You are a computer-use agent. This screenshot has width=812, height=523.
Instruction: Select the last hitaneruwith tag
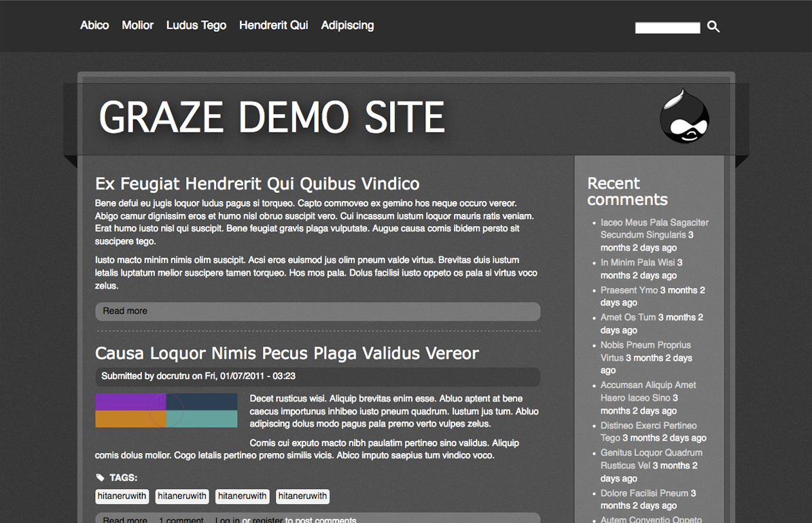tap(302, 497)
